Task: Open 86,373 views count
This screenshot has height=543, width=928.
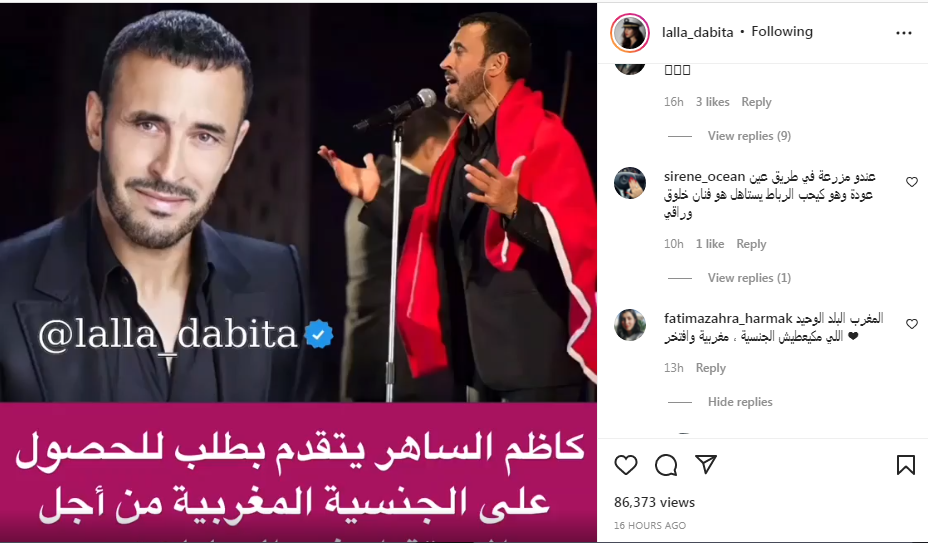Action: coord(654,502)
